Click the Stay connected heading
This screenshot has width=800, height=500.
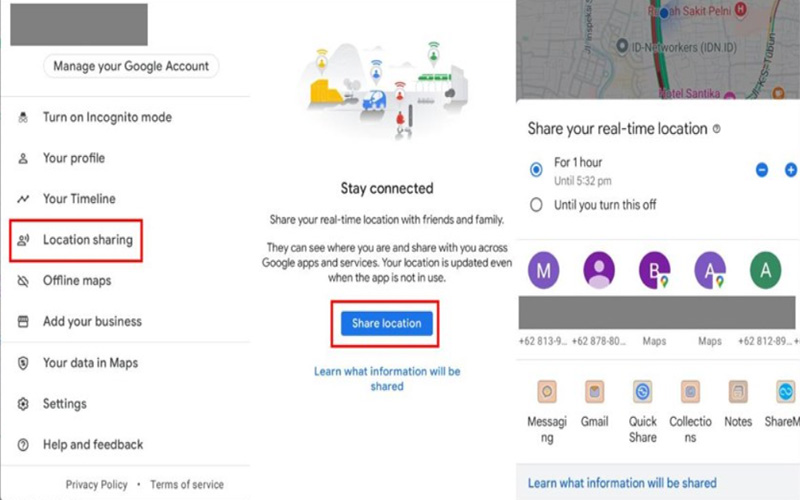coord(387,188)
